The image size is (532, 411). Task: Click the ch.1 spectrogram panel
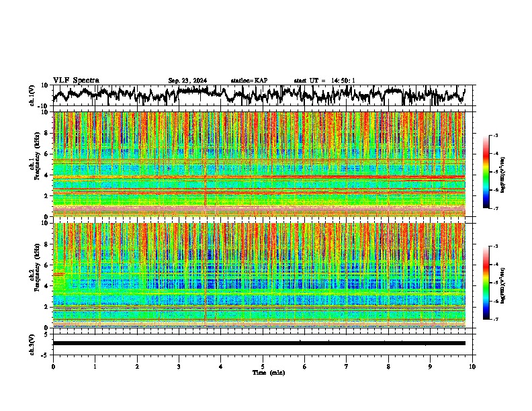[259, 164]
